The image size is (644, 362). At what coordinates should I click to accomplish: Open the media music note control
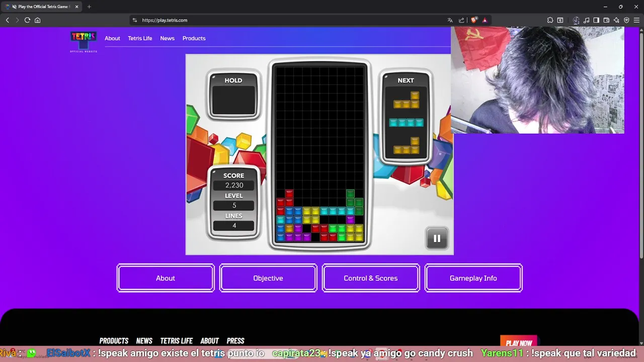(x=587, y=20)
